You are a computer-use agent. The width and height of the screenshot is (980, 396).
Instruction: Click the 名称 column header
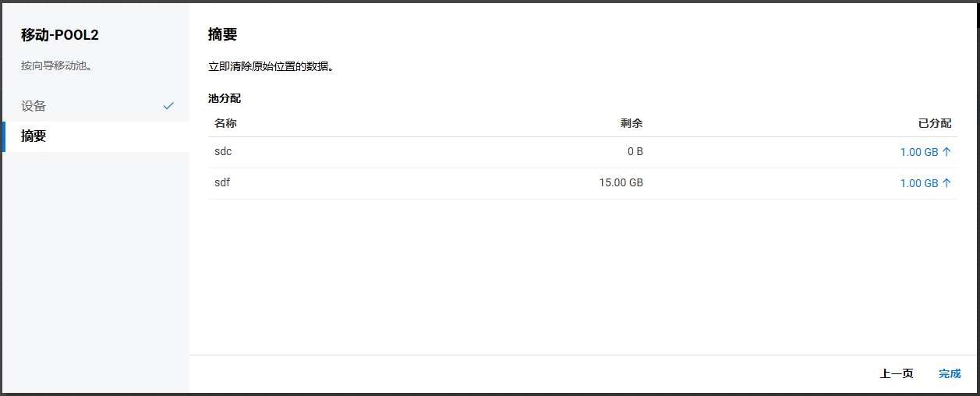click(225, 123)
